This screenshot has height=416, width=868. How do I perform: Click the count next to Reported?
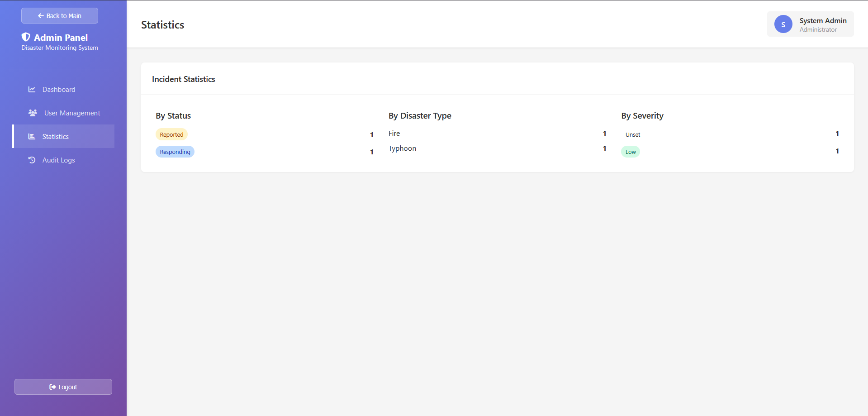372,134
